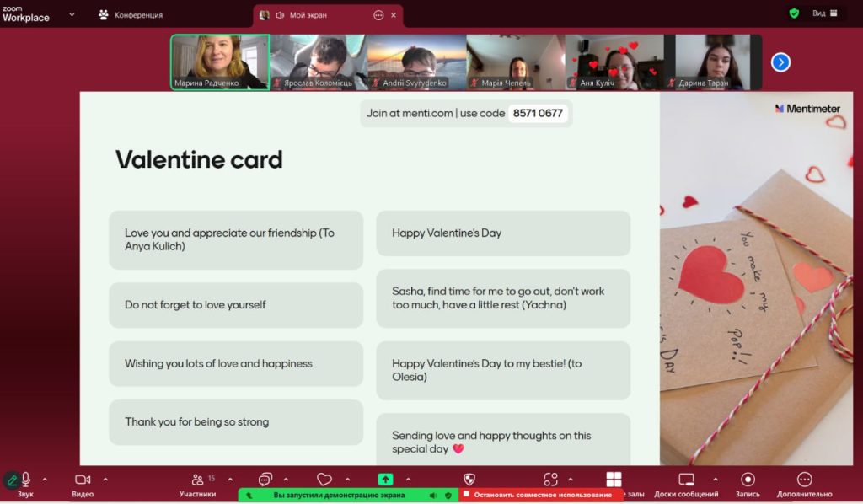
Task: Open the chat bubble icon
Action: pos(265,480)
